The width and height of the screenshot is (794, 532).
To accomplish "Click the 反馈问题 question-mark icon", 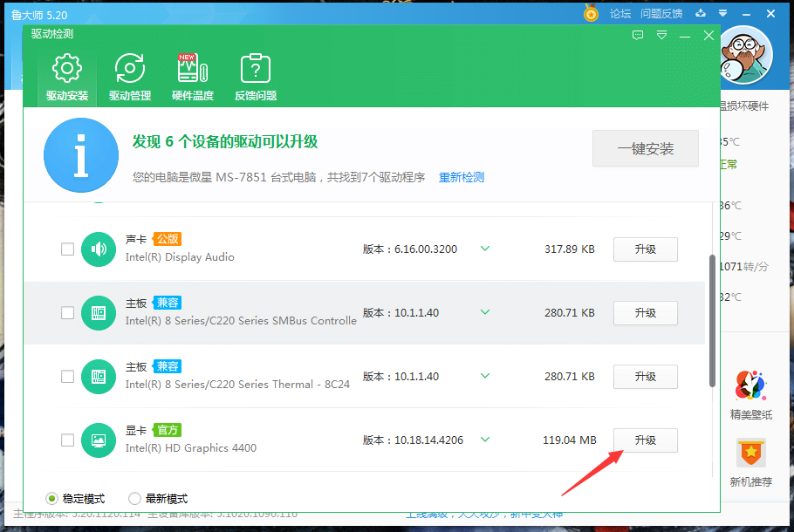I will [255, 68].
